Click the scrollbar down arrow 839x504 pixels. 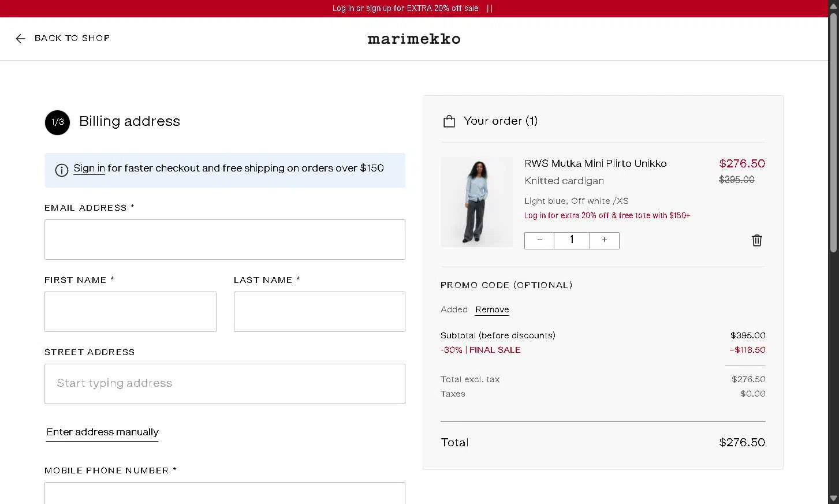tap(833, 498)
